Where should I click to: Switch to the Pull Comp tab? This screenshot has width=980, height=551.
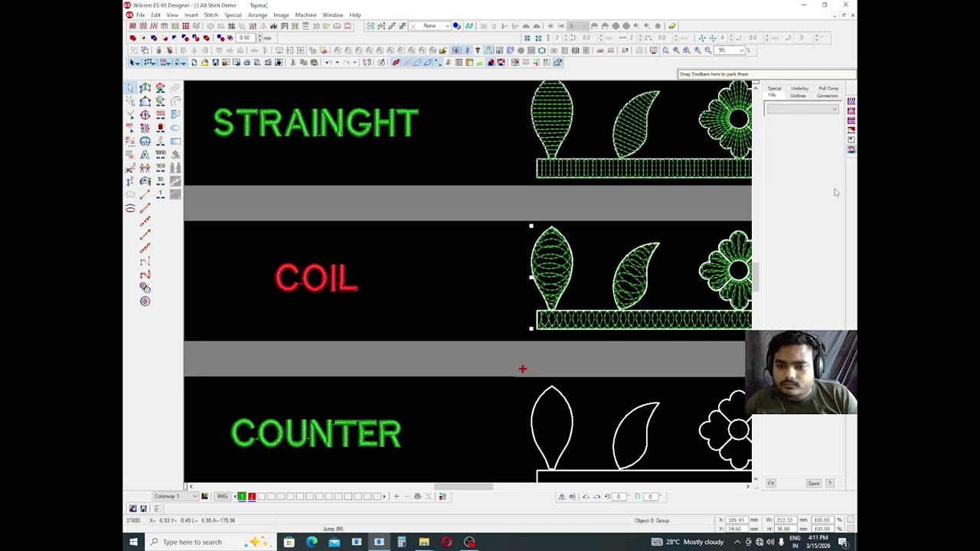click(828, 89)
